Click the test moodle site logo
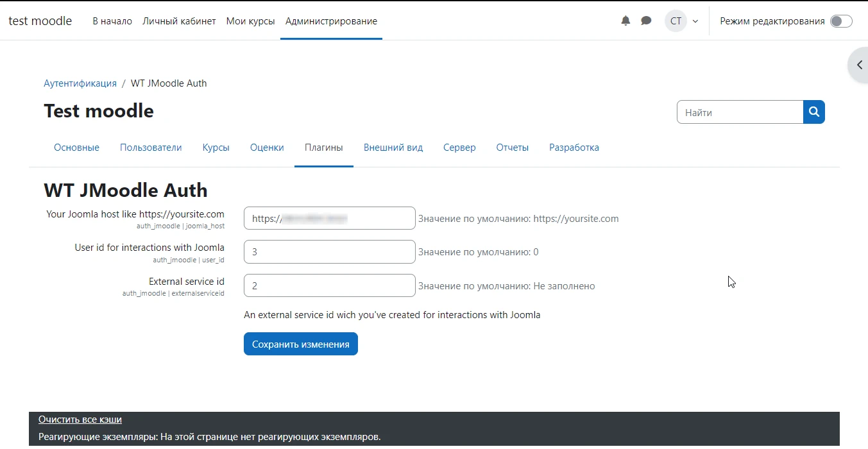This screenshot has height=449, width=868. click(x=40, y=21)
